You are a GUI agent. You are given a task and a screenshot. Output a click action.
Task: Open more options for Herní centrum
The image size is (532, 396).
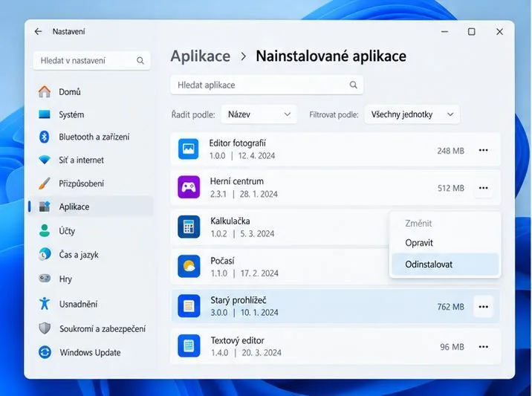pyautogui.click(x=483, y=188)
